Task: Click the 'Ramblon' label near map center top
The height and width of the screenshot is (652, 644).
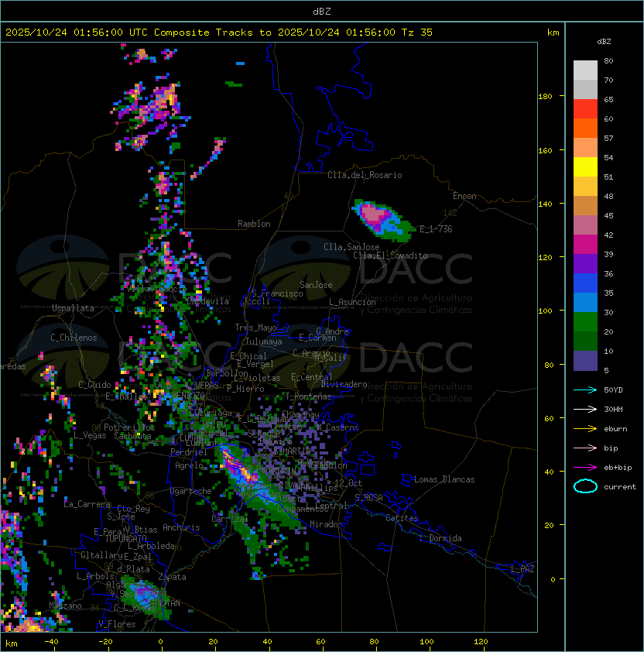Action: point(254,224)
